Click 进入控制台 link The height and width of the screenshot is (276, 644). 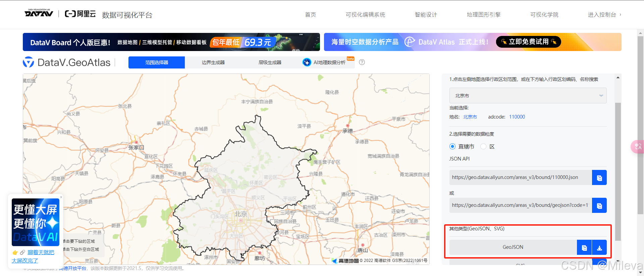[x=602, y=14]
